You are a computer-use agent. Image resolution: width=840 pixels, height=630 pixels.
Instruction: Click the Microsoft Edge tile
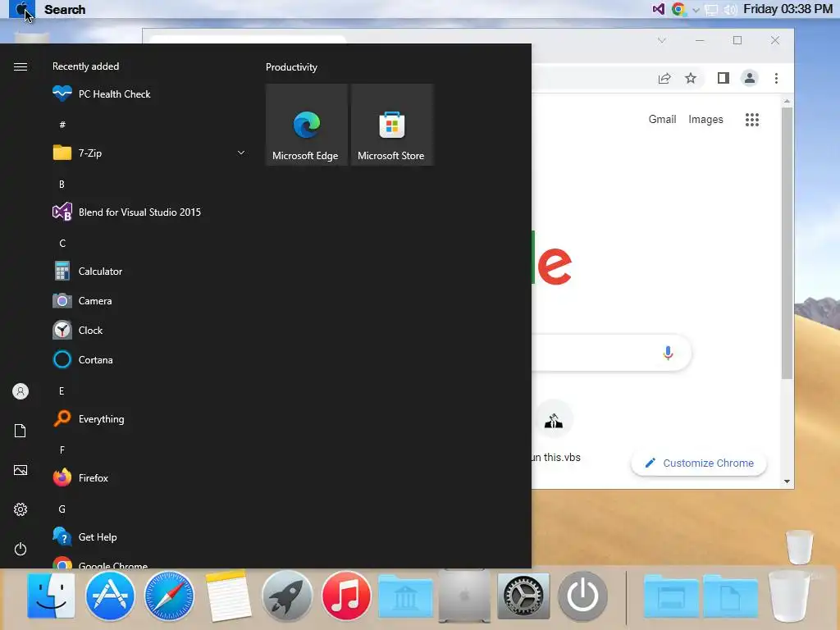coord(307,125)
